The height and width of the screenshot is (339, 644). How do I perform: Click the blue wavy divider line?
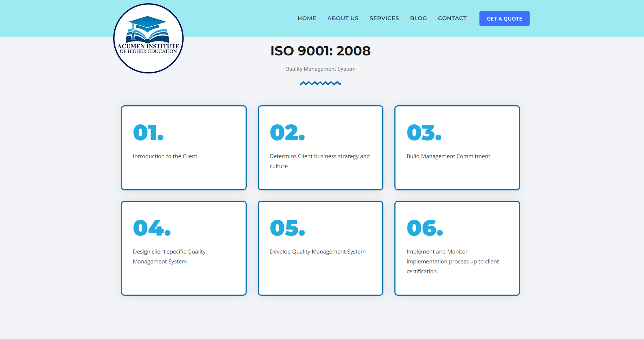(x=320, y=84)
